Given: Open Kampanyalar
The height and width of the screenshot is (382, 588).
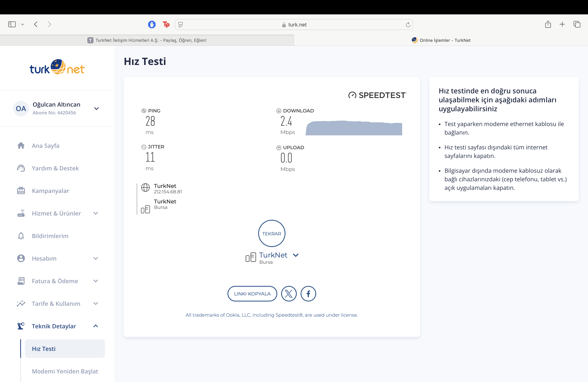Looking at the screenshot, I should click(50, 191).
